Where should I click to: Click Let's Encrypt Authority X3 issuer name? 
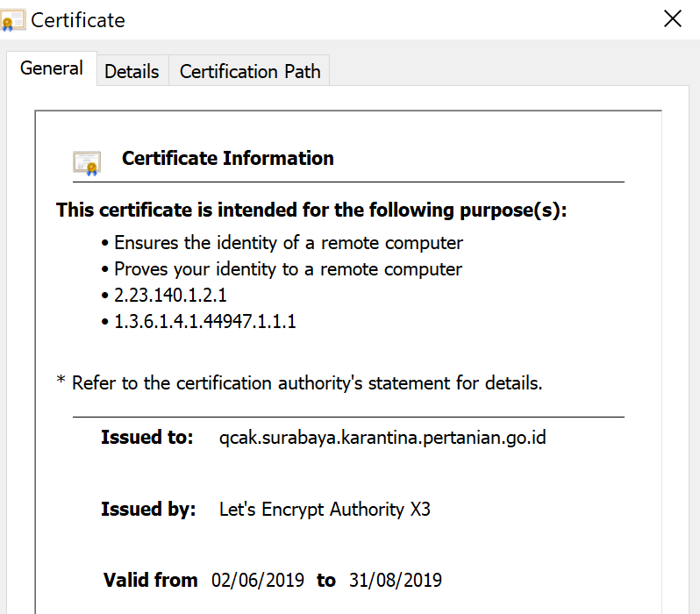325,510
